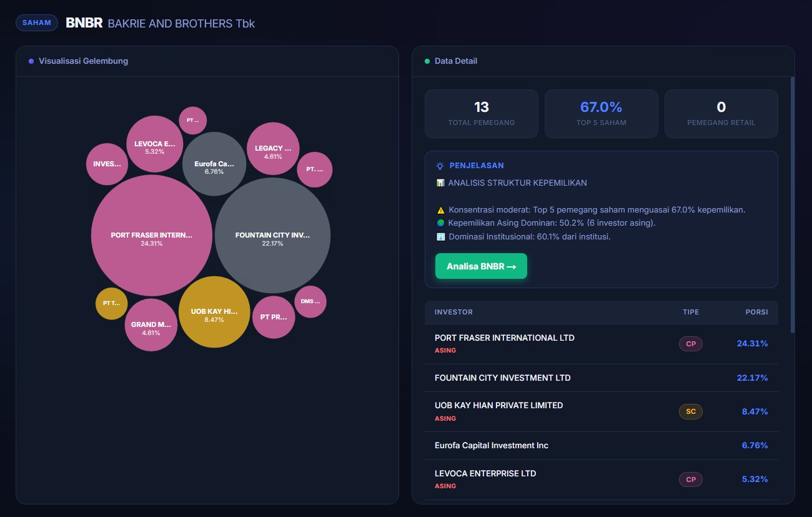Click the CP badge for Levoca Enterprise
This screenshot has width=812, height=517.
pos(690,479)
